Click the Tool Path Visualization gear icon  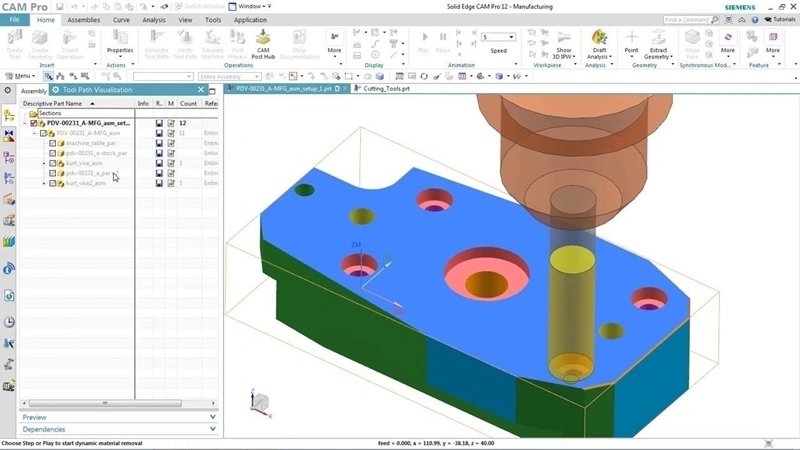56,90
